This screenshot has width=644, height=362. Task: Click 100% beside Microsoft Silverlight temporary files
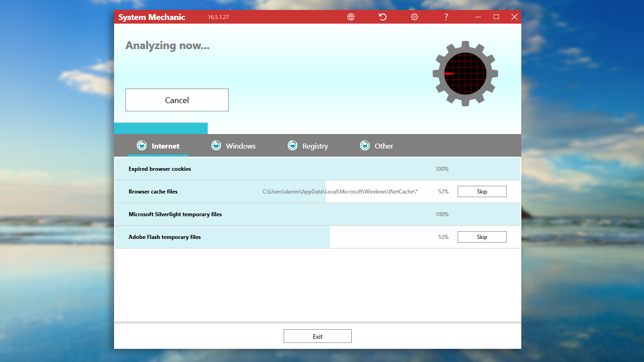442,214
